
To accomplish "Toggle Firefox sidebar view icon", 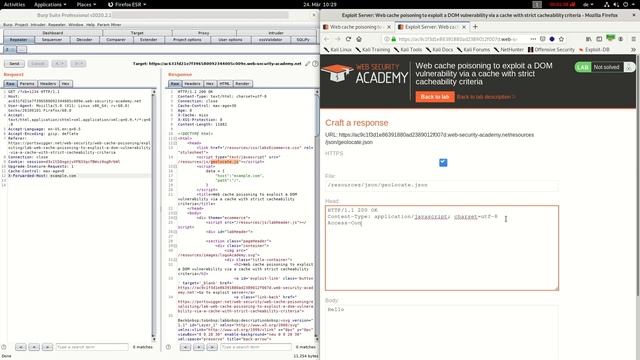I will pyautogui.click(x=599, y=39).
